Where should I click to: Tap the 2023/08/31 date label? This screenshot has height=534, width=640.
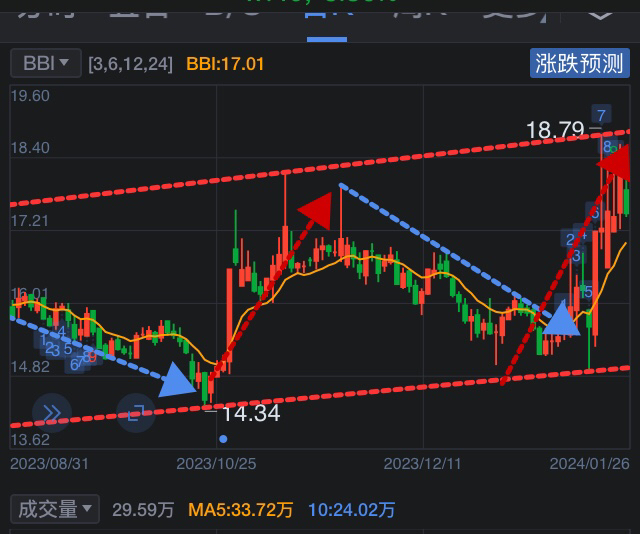click(x=49, y=464)
